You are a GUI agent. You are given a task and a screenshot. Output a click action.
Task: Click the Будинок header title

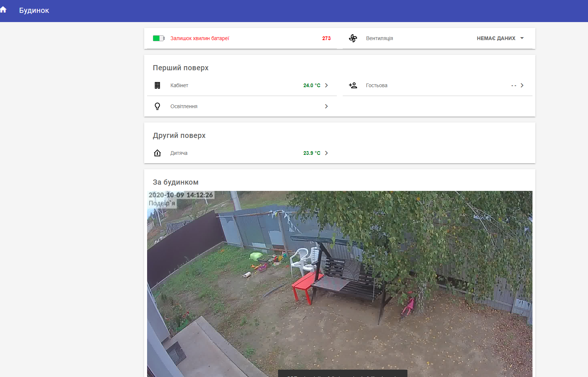click(34, 10)
